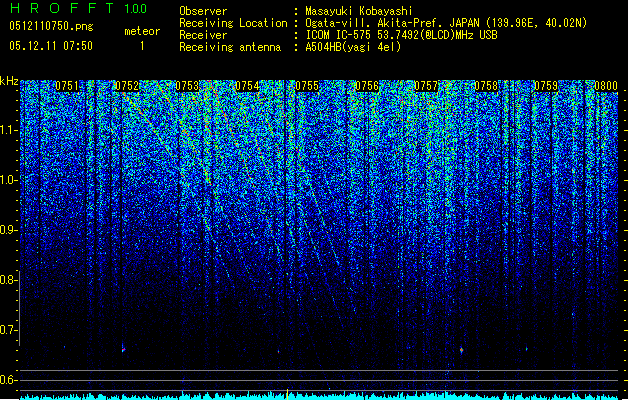The image size is (629, 400).
Task: Click the bright meteor echo after 0757
Action: tap(461, 350)
